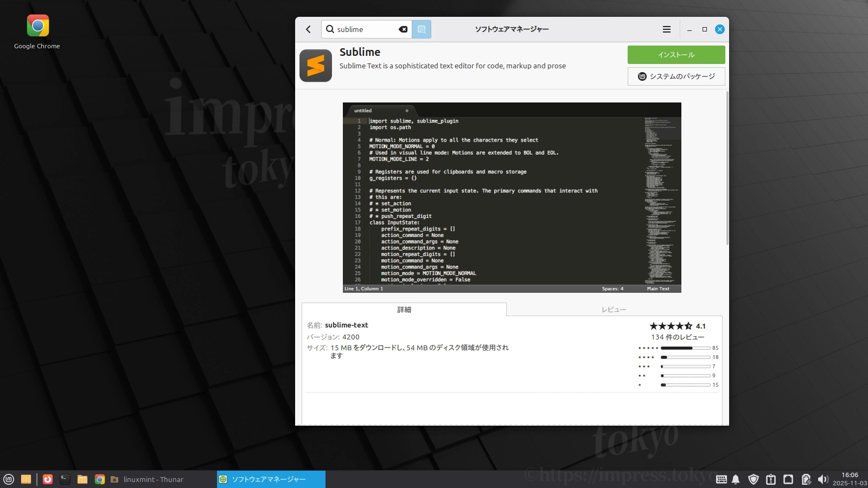Click the Sublime Text description line
868x488 pixels.
point(452,66)
